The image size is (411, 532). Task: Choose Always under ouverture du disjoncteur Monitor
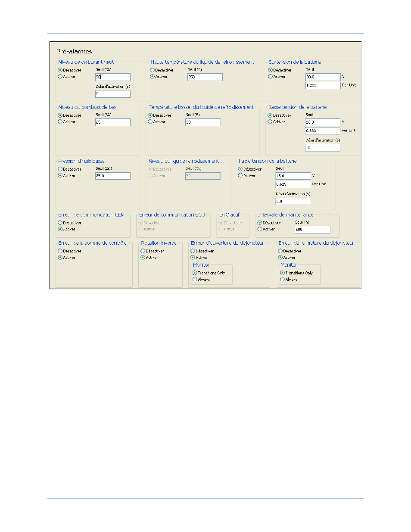pyautogui.click(x=195, y=280)
